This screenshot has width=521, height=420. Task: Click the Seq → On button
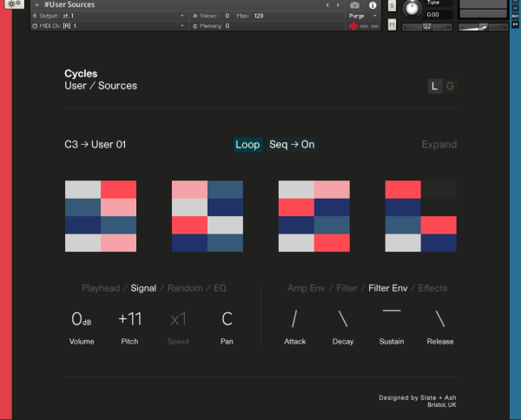[292, 145]
